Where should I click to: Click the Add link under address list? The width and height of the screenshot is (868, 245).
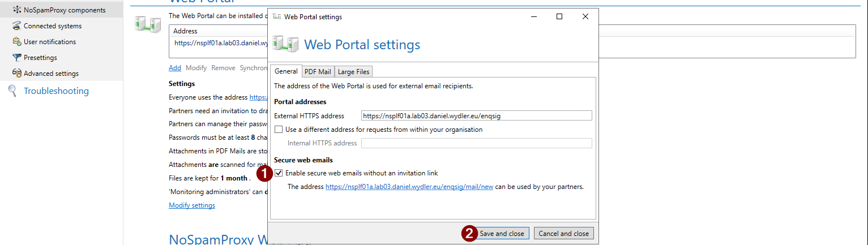click(175, 68)
